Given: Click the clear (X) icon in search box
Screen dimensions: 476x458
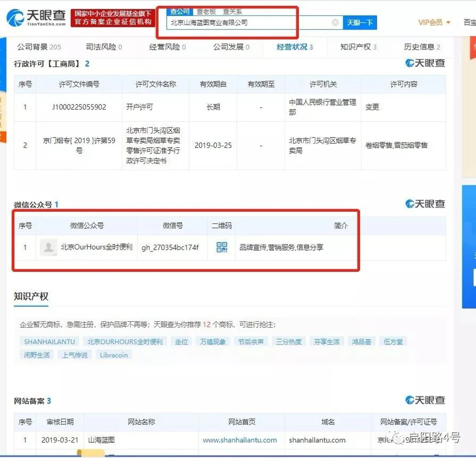Looking at the screenshot, I should click(335, 23).
